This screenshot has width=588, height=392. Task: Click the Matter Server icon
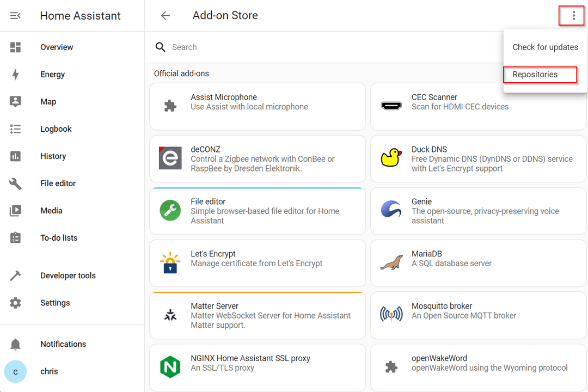click(x=170, y=315)
